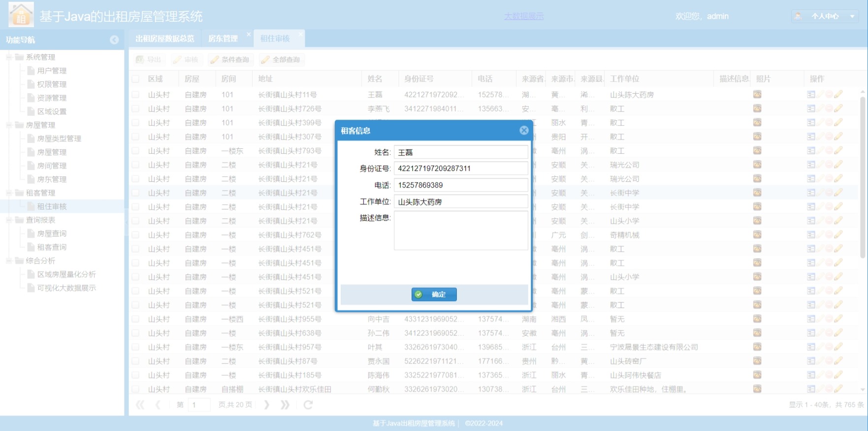
Task: Click the 工作单位 input field
Action: click(461, 202)
